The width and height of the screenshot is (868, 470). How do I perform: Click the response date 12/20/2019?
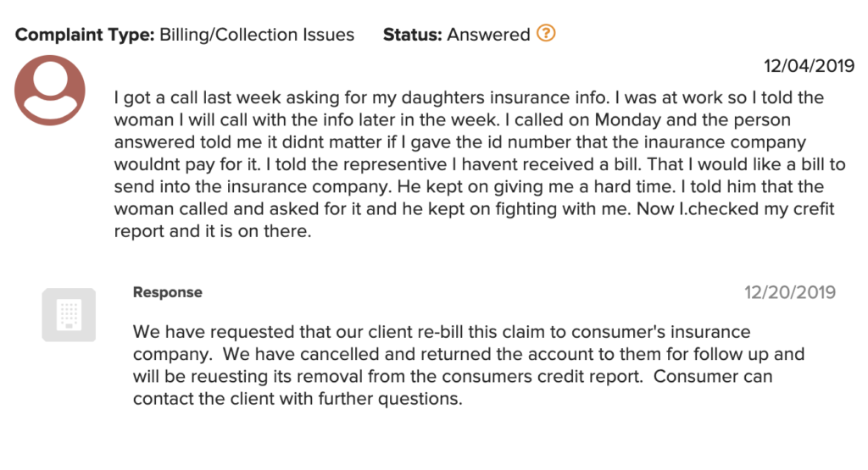coord(790,292)
